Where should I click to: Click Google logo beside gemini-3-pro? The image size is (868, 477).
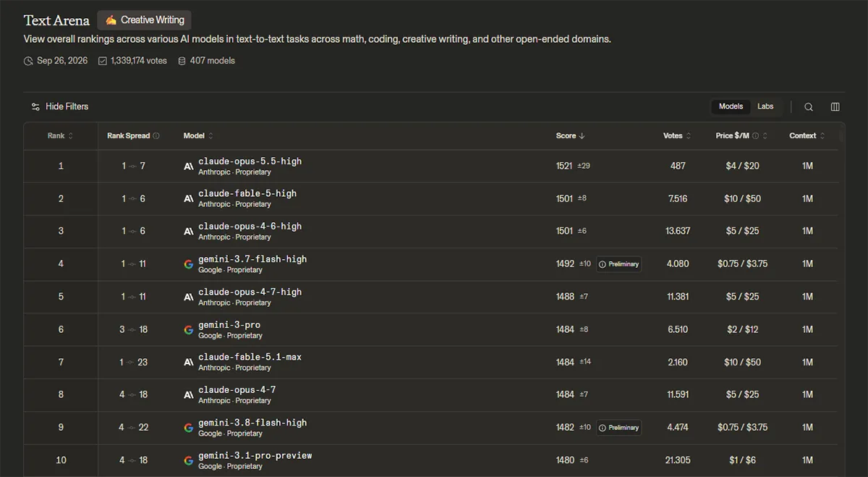pyautogui.click(x=189, y=330)
